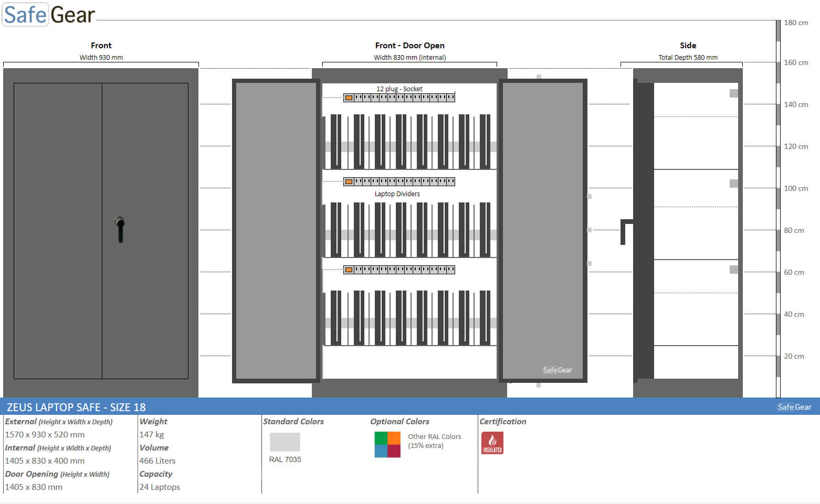The height and width of the screenshot is (504, 820).
Task: Click the 'Width 830 mm (Internal)' label
Action: point(410,58)
